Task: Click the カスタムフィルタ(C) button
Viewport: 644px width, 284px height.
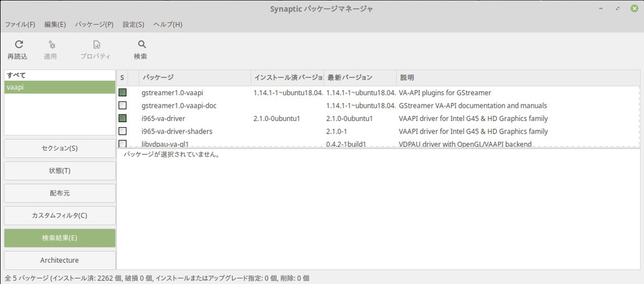Action: 60,215
